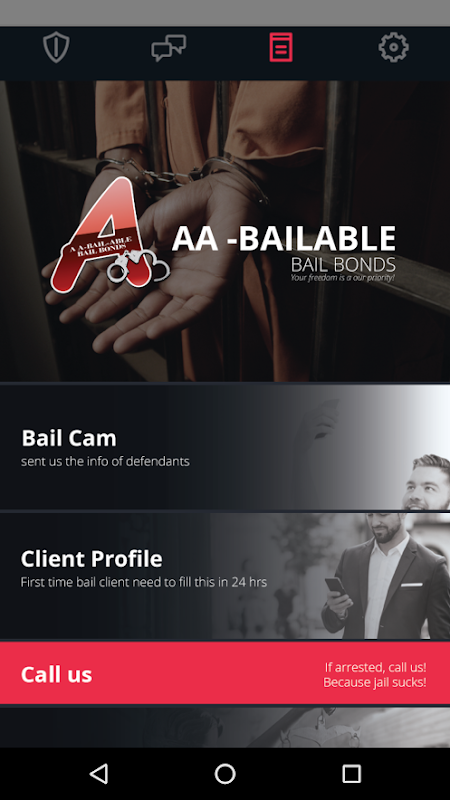The image size is (450, 800).
Task: Click 'First time bail client' description text
Action: pos(143,582)
